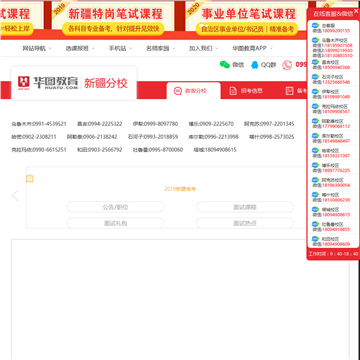
Task: Open chat icon for 阿勒泰校区
Action: [315, 121]
